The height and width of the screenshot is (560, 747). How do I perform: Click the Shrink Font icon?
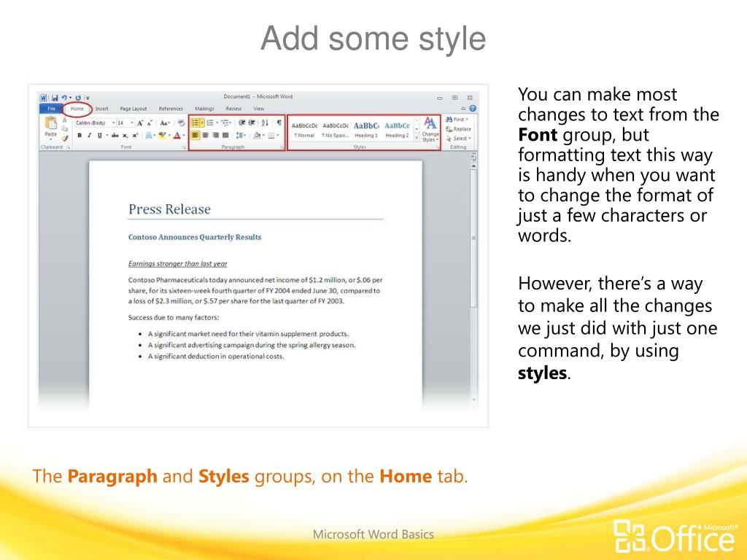pos(150,122)
